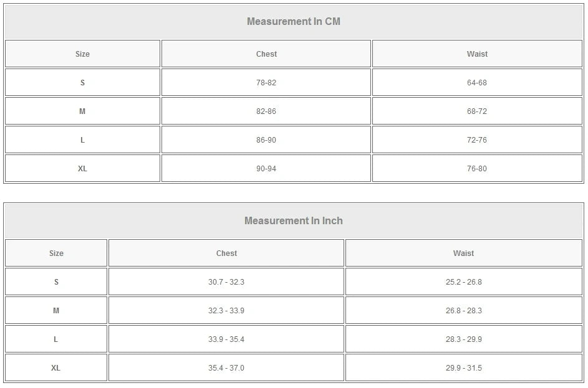Screen dimensions: 588x388
Task: Click the 82-86 chest measurement cell
Action: point(266,111)
